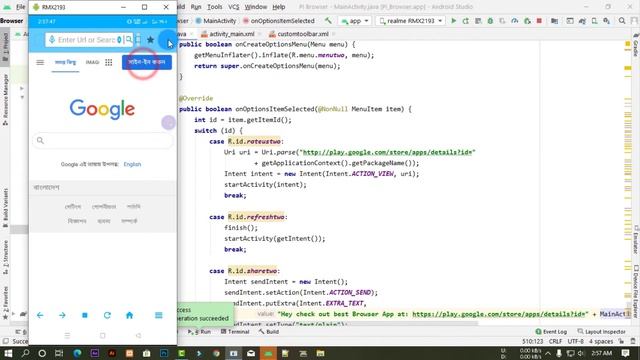The image size is (640, 360).
Task: Tap the stop square icon in bottom browser bar
Action: coord(85,315)
